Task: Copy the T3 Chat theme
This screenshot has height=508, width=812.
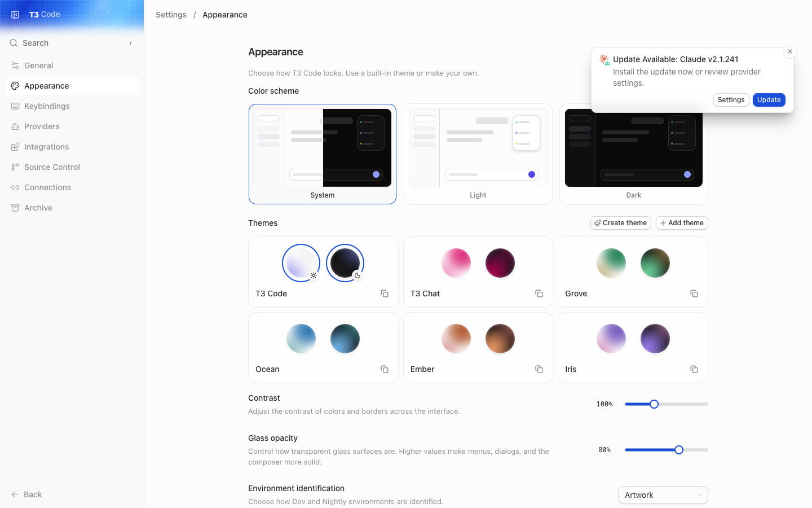Action: click(x=539, y=294)
